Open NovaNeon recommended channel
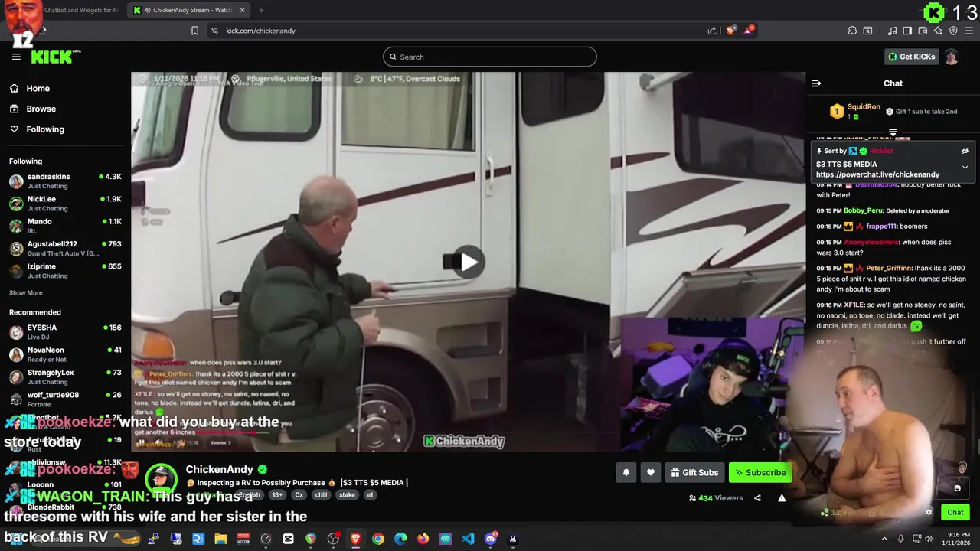This screenshot has width=980, height=551. [x=65, y=354]
